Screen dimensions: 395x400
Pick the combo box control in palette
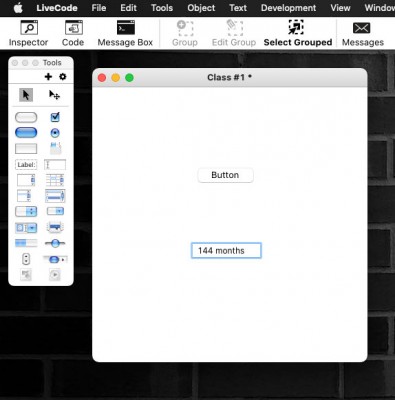pos(26,228)
